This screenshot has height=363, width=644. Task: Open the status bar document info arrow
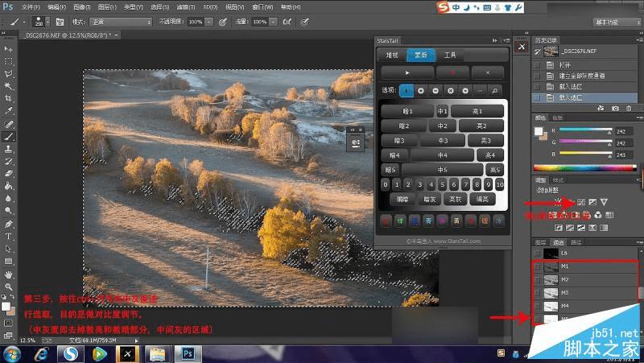click(x=137, y=340)
